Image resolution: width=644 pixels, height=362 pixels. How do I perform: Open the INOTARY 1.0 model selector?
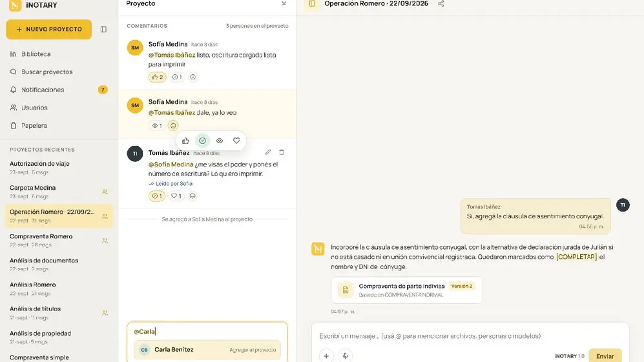pos(569,356)
